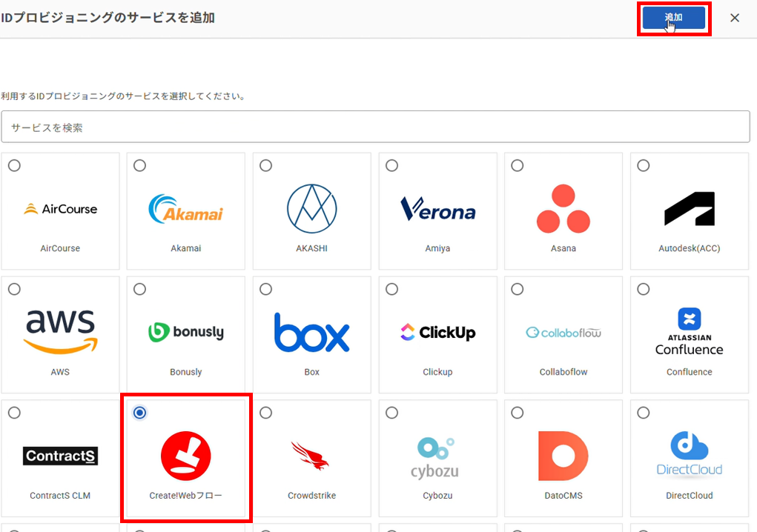Viewport: 757px width, 532px height.
Task: Click the Asana label text
Action: [x=563, y=248]
